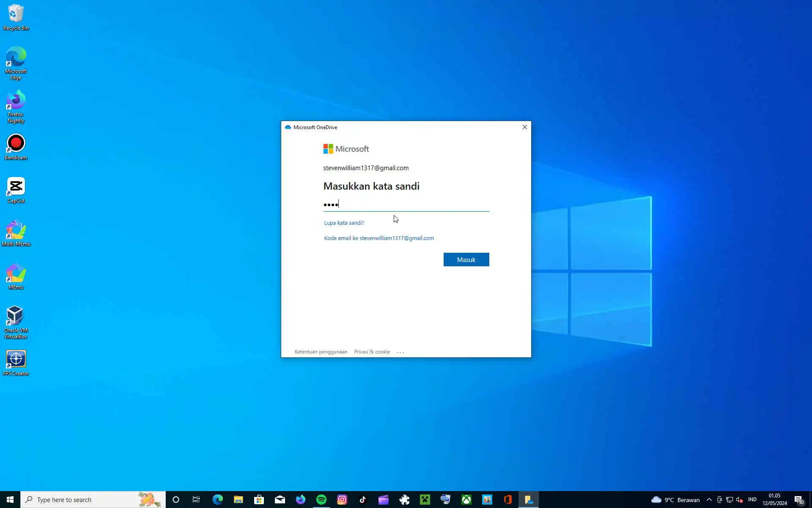Focus the password input field
Screen dimensions: 812x508
click(406, 204)
